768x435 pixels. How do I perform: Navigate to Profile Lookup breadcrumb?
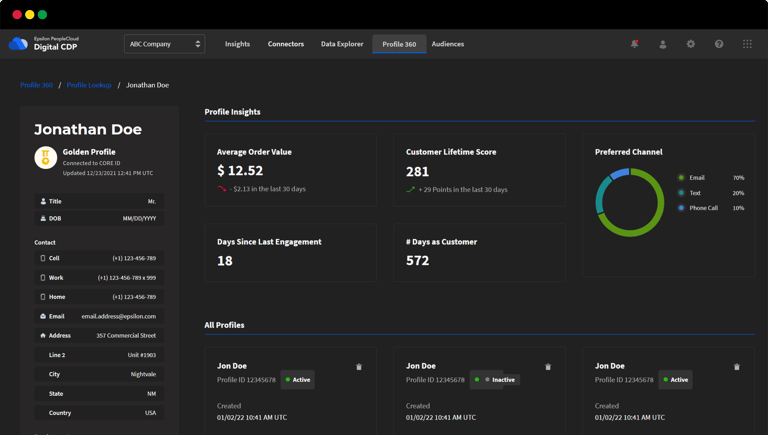(x=89, y=85)
